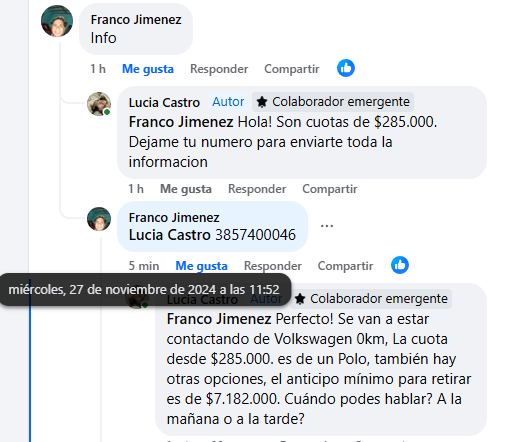Click like reaction icon on phone number comment
This screenshot has height=442, width=508.
pos(400,265)
